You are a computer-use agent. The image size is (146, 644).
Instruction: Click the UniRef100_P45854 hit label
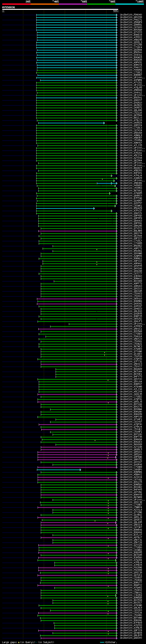[131, 70]
